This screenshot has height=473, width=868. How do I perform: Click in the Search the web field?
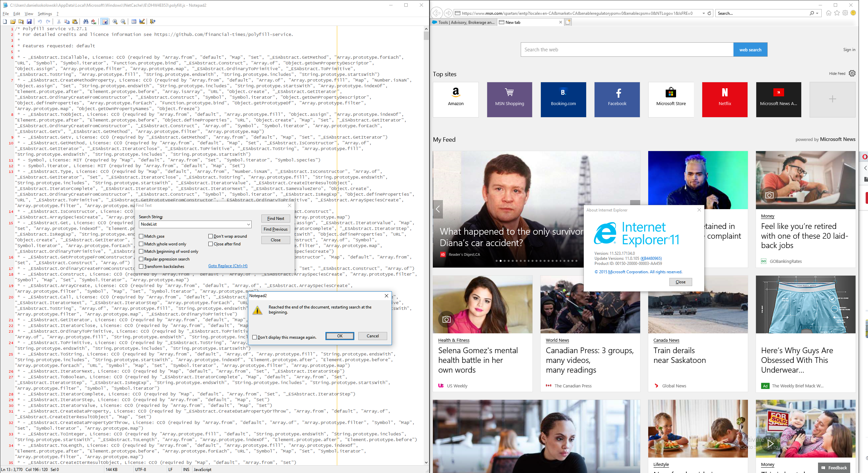pos(627,50)
